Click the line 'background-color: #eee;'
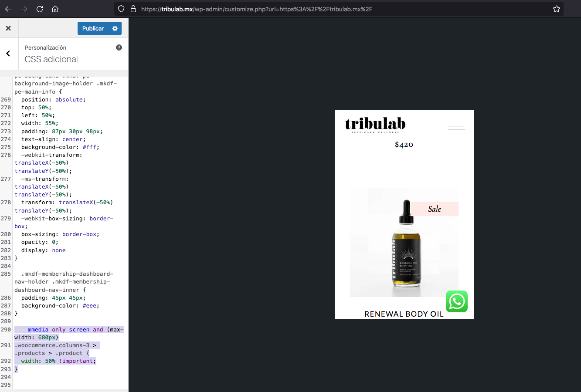Image resolution: width=581 pixels, height=392 pixels. pyautogui.click(x=60, y=306)
